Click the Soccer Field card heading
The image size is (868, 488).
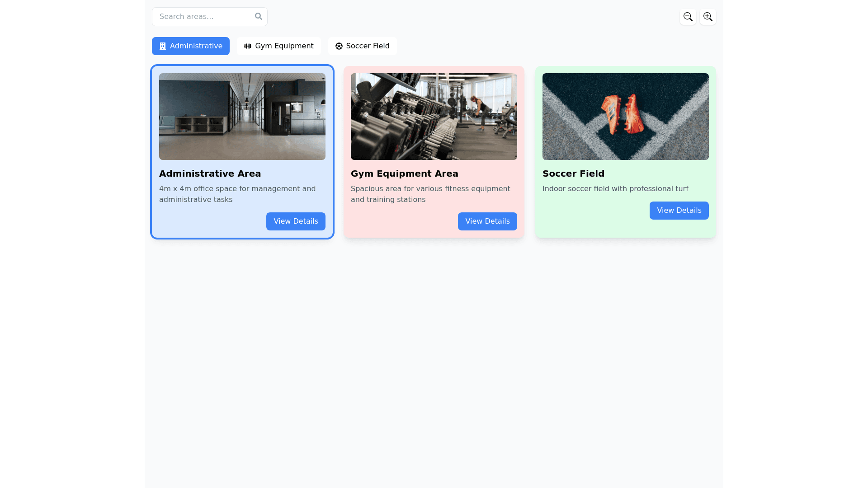[573, 174]
